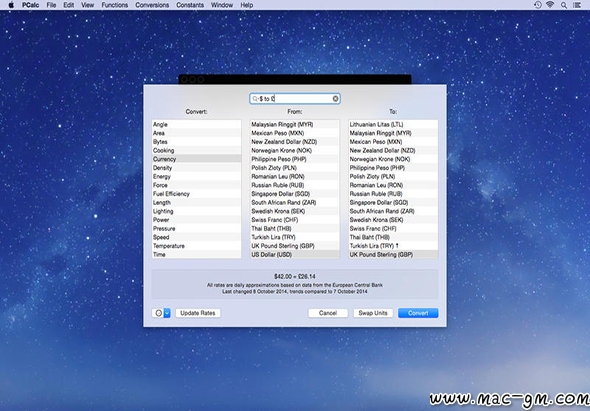Select South African Rand in To list
590x411 pixels.
[x=393, y=211]
